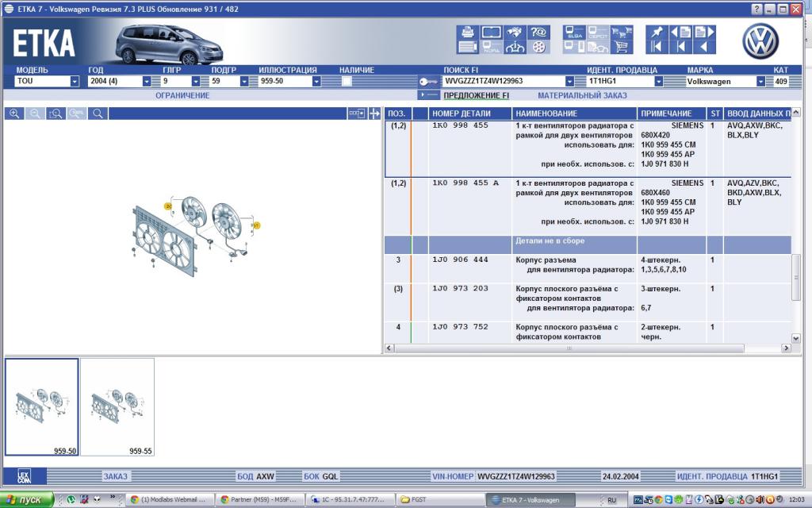Screen dimensions: 812x508
Task: Select part number 1J0 973 752
Action: (x=460, y=327)
